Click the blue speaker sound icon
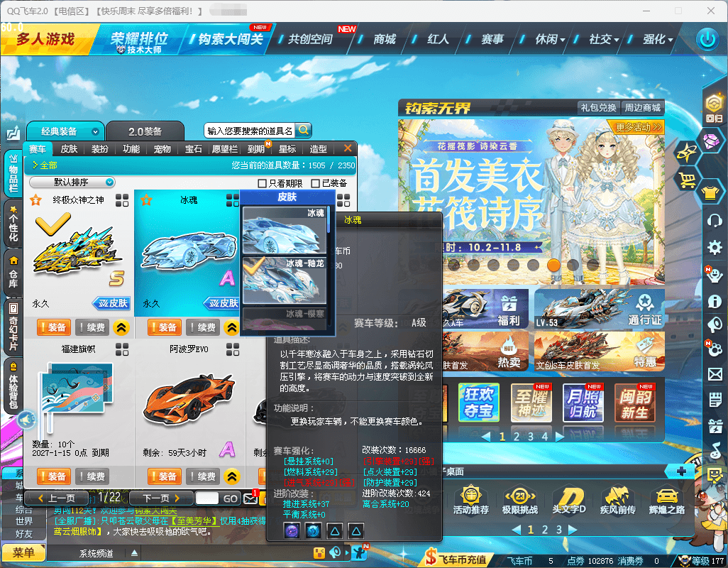Image resolution: width=728 pixels, height=568 pixels. (x=26, y=420)
